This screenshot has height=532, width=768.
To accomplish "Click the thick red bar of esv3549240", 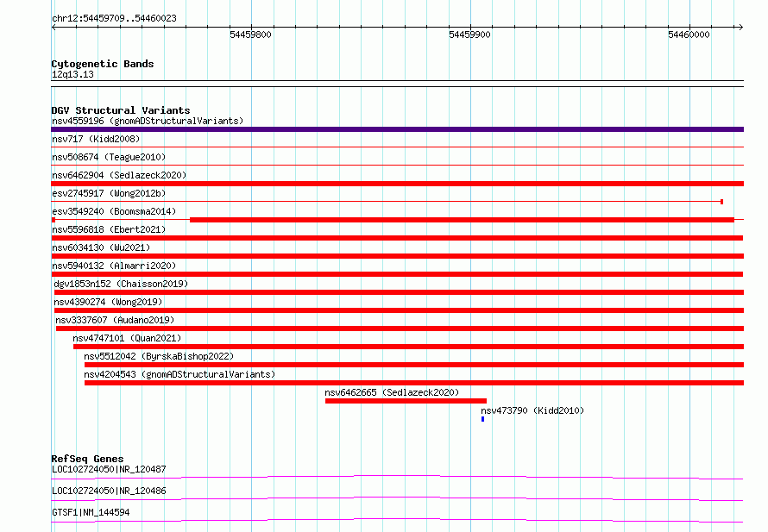I will pyautogui.click(x=462, y=220).
